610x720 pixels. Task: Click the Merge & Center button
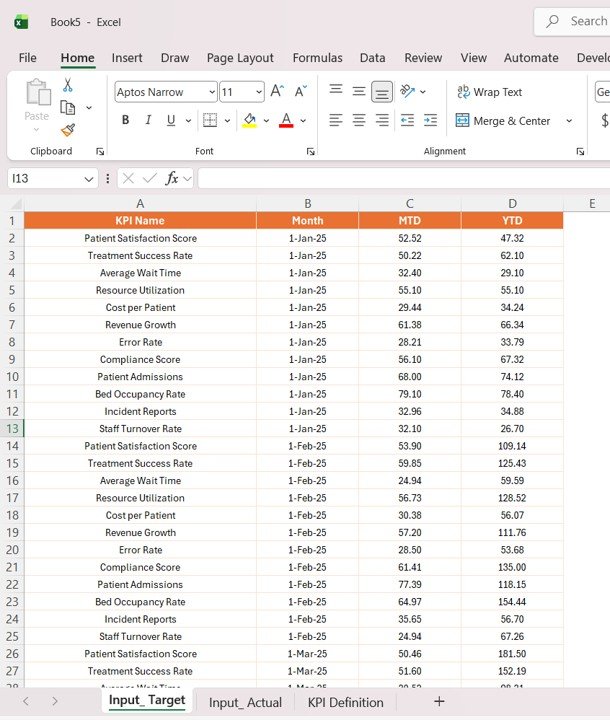(504, 121)
